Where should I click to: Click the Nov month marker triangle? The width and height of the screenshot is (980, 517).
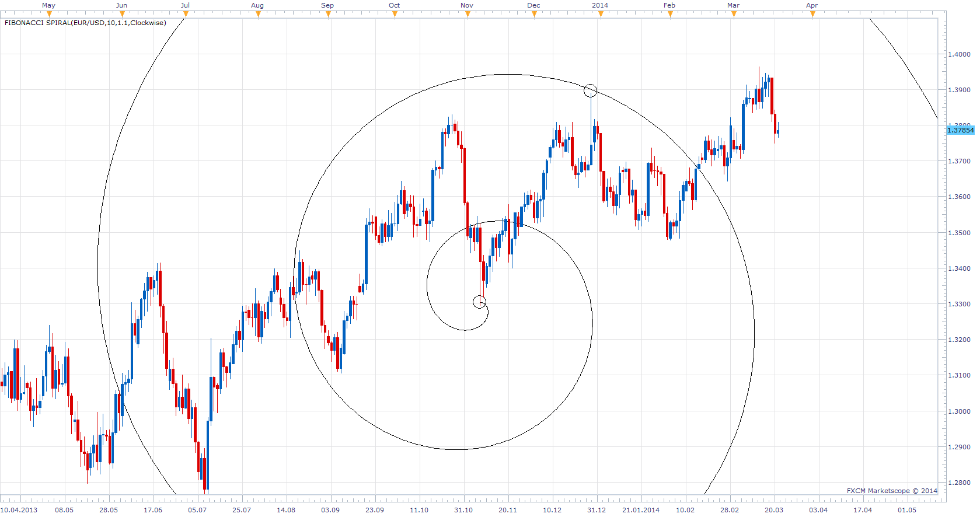(x=467, y=14)
